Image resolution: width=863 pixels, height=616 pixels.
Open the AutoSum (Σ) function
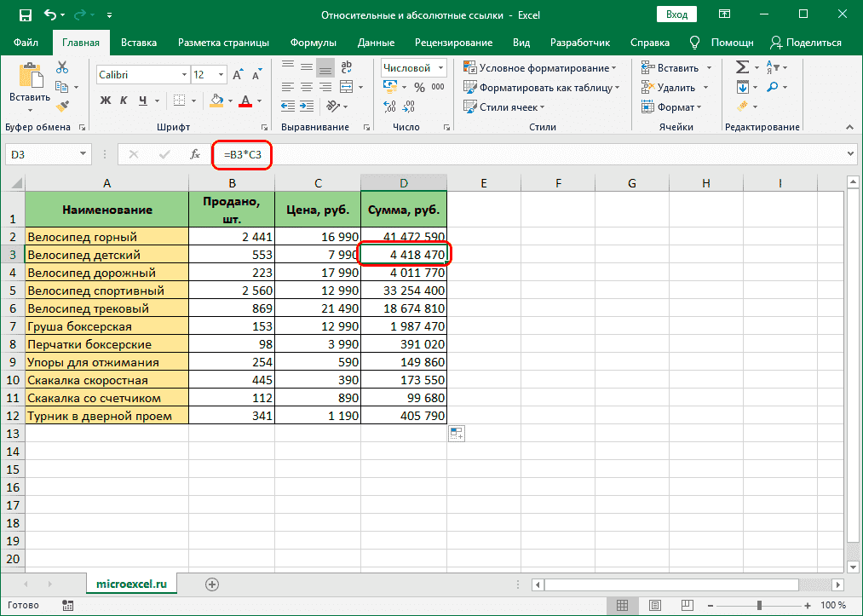click(742, 66)
